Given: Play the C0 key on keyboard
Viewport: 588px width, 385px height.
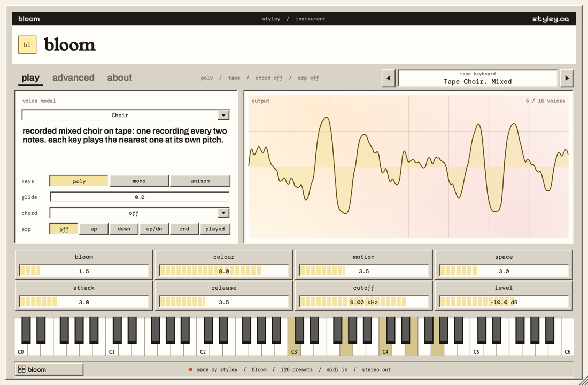Looking at the screenshot, I should pyautogui.click(x=21, y=349).
